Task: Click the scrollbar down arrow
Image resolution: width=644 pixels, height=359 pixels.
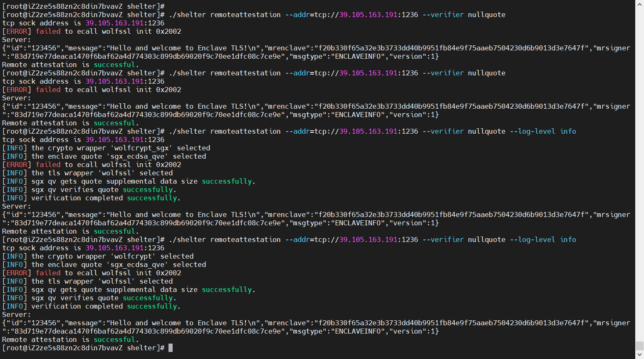Action: click(x=639, y=354)
